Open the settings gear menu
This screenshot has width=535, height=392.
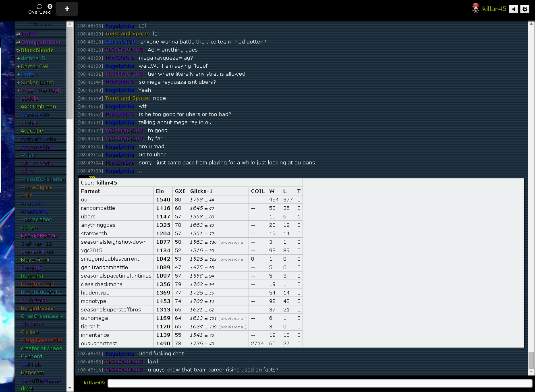tap(525, 9)
